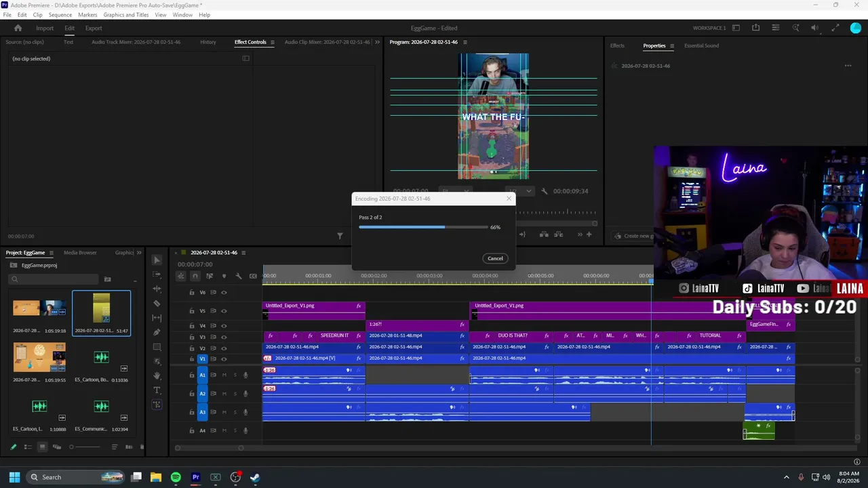Click the Windows taskbar Search box
Viewport: 868px width, 488px height.
(x=75, y=477)
